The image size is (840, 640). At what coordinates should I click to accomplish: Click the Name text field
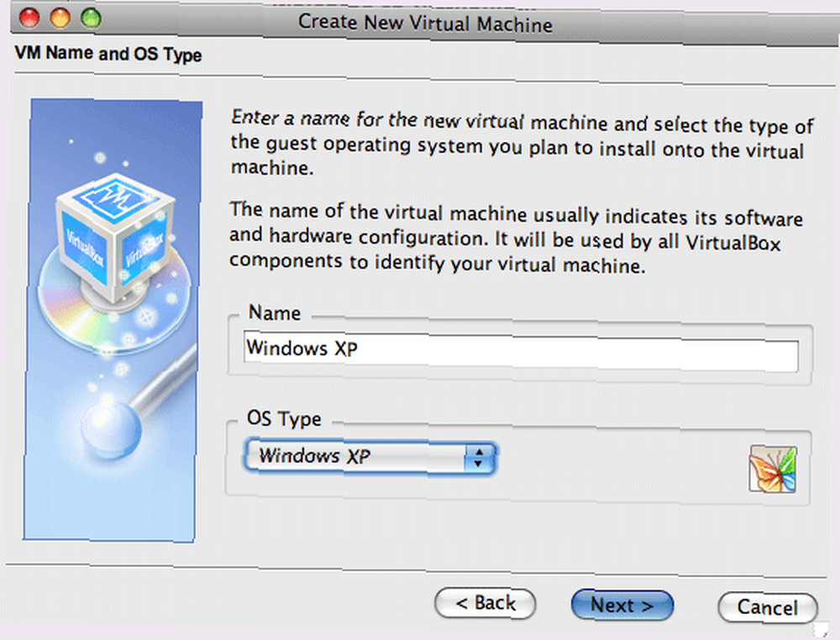(x=521, y=351)
